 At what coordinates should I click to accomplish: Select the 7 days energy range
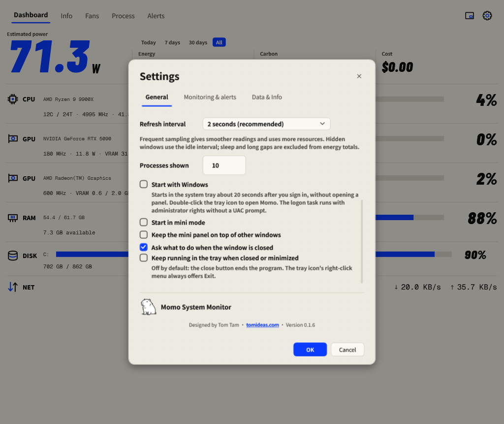pyautogui.click(x=172, y=42)
